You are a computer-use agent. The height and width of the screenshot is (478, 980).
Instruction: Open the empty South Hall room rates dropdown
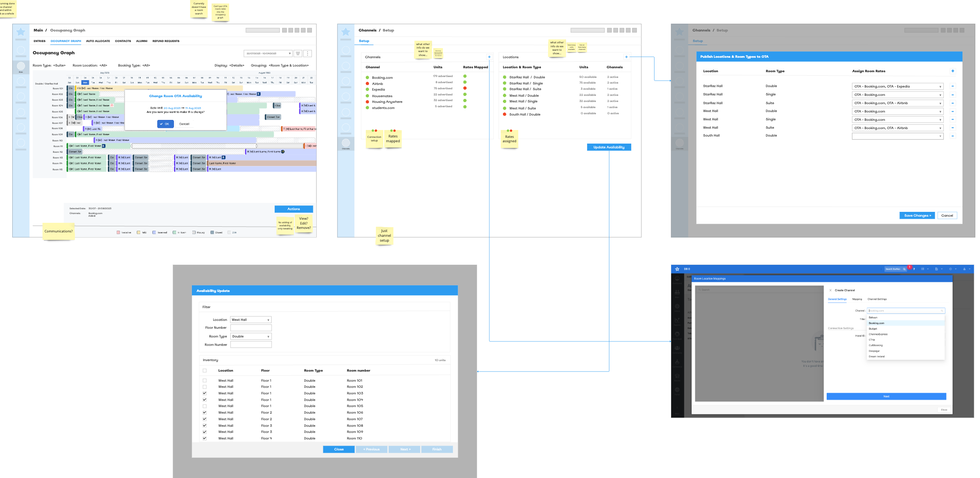(898, 136)
